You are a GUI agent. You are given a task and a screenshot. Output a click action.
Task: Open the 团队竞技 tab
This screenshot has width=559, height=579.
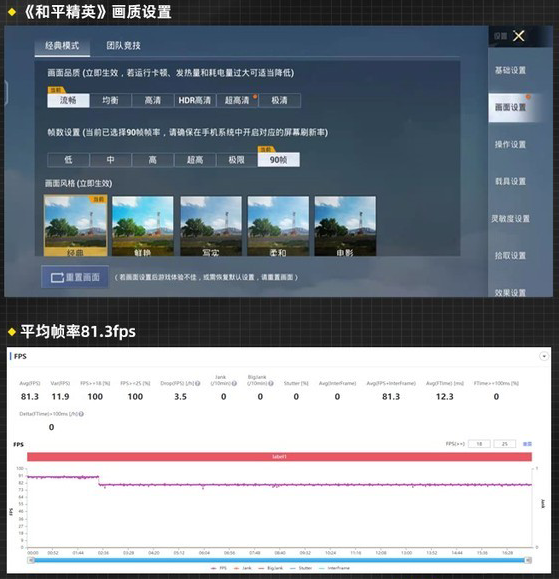[x=123, y=45]
